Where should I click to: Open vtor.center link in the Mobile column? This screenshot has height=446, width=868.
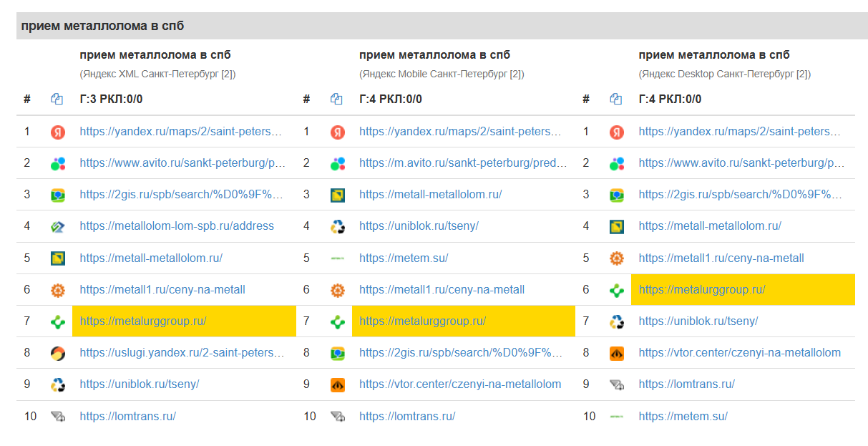pos(460,384)
